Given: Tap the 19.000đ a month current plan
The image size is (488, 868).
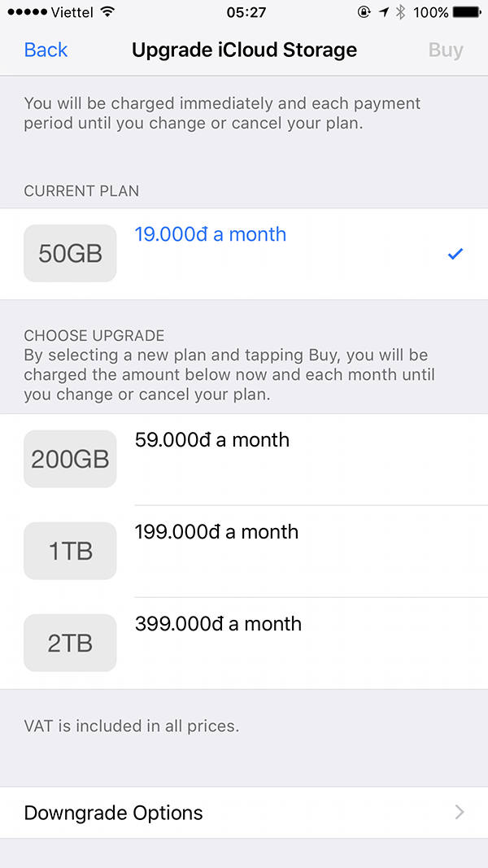Looking at the screenshot, I should tap(210, 234).
